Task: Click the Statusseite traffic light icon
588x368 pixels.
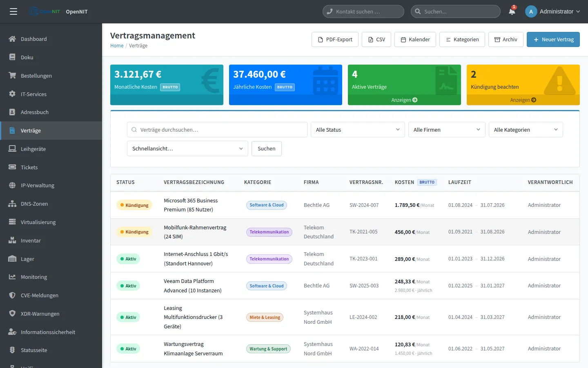Action: coord(12,350)
